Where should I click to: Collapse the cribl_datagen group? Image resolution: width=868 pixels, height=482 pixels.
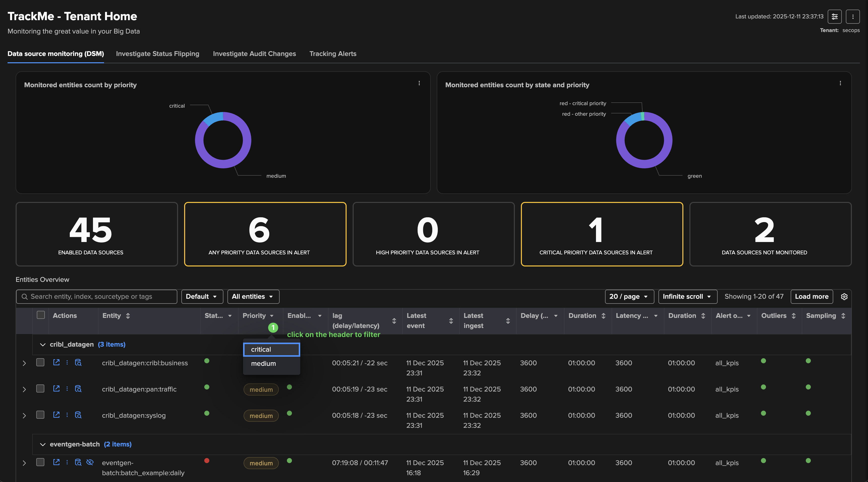[43, 344]
